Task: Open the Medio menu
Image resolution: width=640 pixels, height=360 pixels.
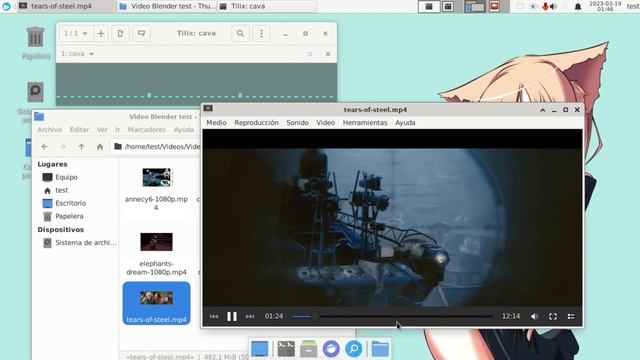Action: (x=216, y=122)
